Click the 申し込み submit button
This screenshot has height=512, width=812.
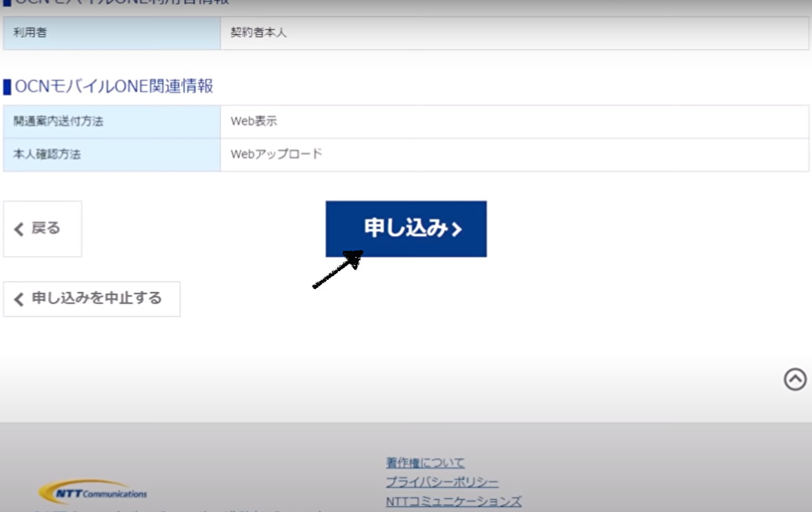click(x=406, y=229)
